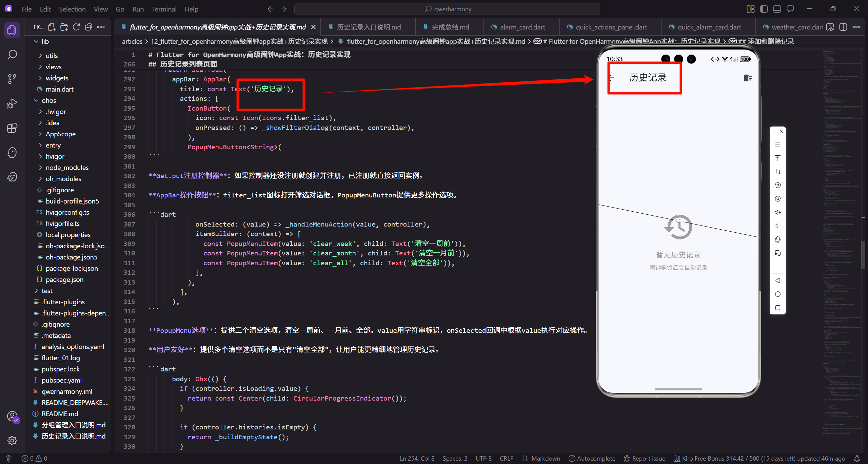
Task: Expand the widgets folder
Action: [68, 78]
